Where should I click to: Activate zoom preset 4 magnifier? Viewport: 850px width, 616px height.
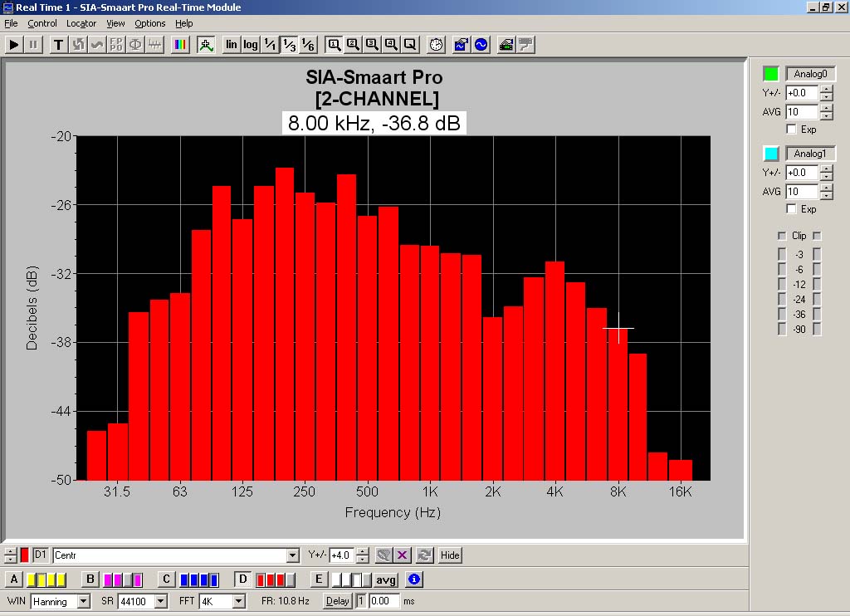coord(391,45)
